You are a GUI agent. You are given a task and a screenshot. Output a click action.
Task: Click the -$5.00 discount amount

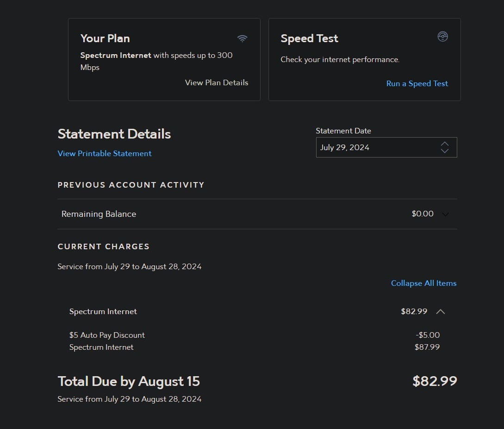click(x=428, y=335)
